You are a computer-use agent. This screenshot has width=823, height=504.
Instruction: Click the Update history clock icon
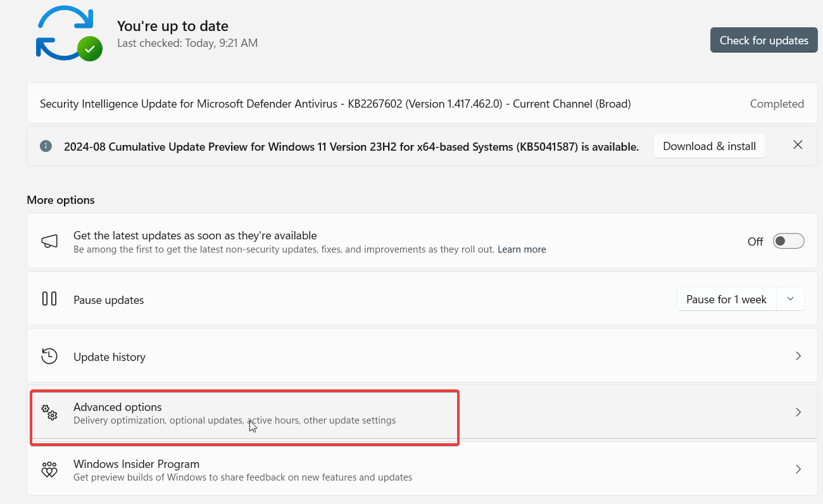[x=49, y=356]
